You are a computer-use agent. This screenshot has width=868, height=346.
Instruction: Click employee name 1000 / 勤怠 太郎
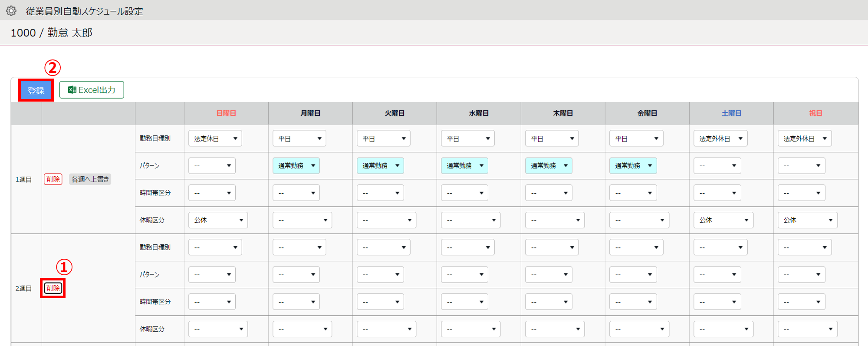point(51,33)
